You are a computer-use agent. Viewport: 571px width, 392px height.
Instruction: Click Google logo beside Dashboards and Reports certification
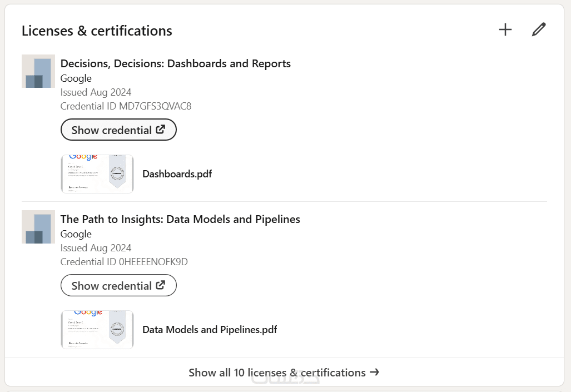(38, 71)
